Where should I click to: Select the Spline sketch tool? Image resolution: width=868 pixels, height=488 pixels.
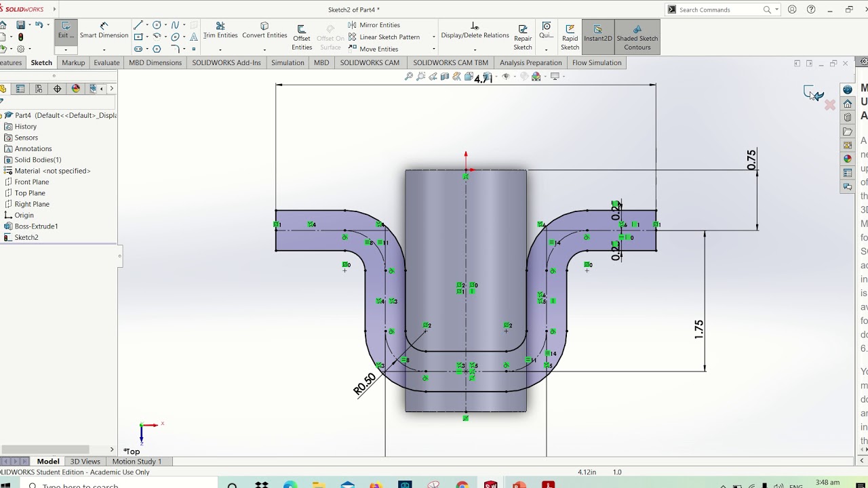click(x=175, y=25)
